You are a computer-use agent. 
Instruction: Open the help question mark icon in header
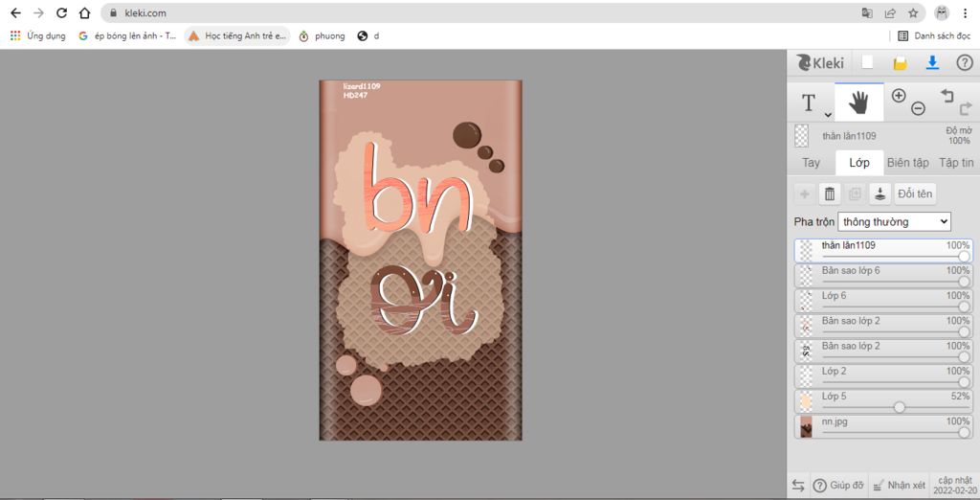pos(965,62)
